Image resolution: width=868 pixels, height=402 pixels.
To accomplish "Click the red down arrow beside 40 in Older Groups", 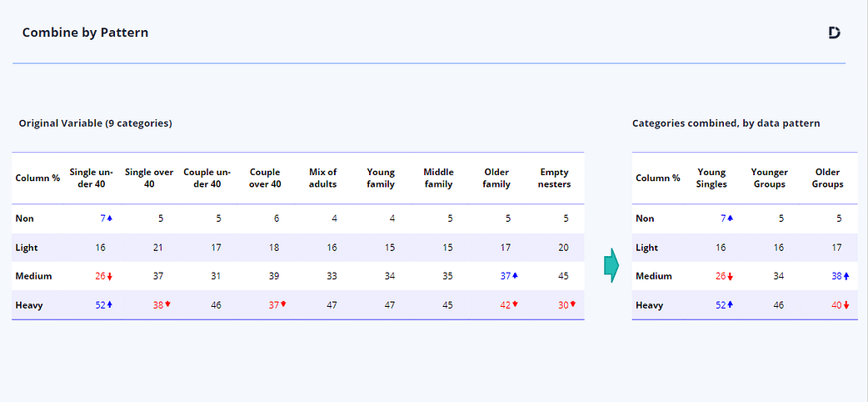I will click(846, 305).
